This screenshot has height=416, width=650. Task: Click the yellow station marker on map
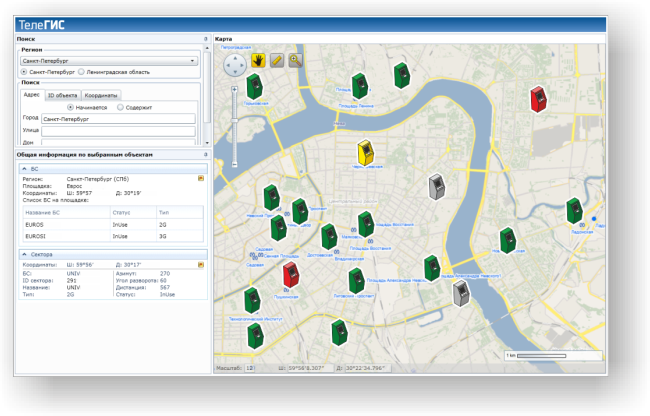click(x=367, y=153)
